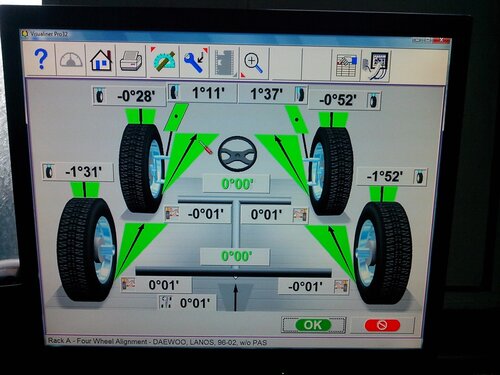Click the rear left camber wheel icon
Viewport: 500px width, 375px height.
click(x=49, y=172)
